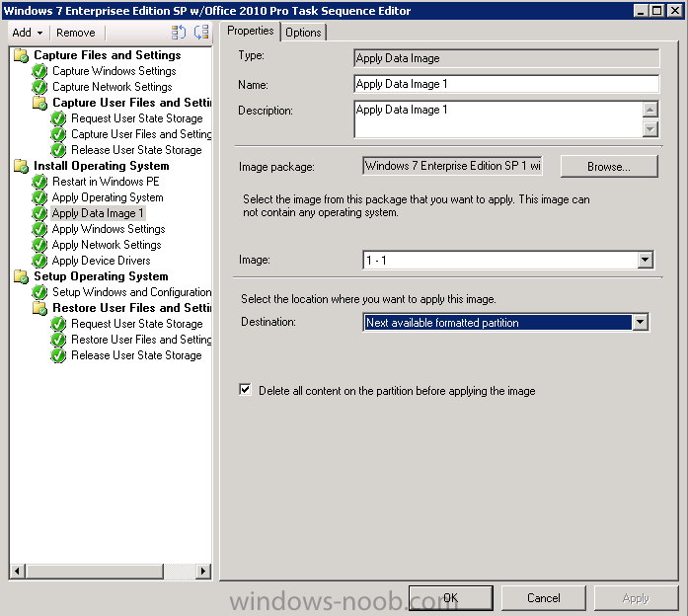The width and height of the screenshot is (688, 616).
Task: Click the Setup Operating System folder icon
Action: 21,276
